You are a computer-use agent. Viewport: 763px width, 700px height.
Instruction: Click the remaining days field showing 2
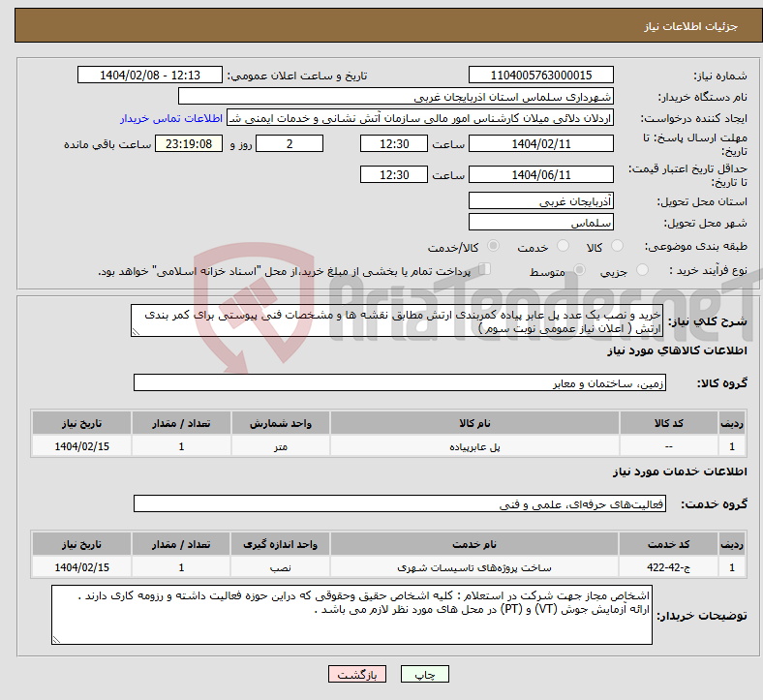[x=290, y=143]
